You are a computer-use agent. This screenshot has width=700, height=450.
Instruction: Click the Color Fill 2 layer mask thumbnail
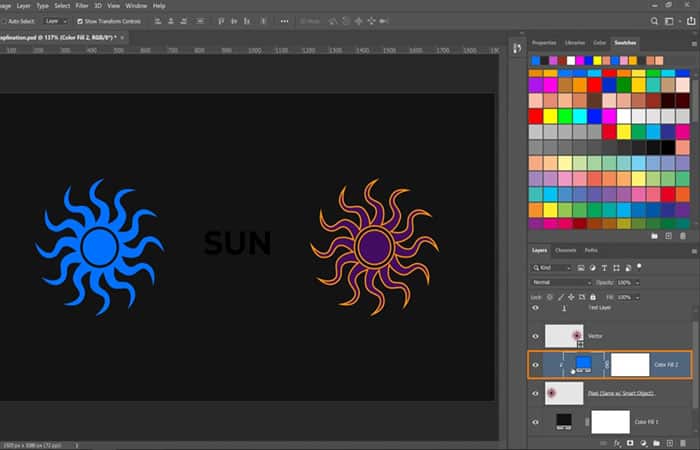click(630, 365)
